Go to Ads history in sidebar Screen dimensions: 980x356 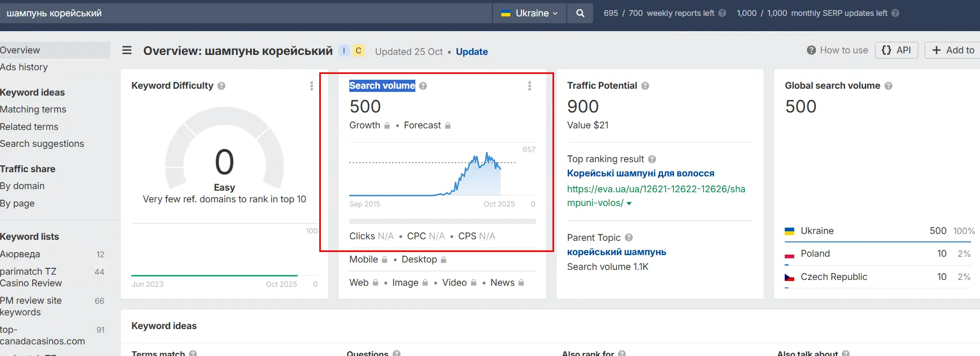[x=24, y=67]
